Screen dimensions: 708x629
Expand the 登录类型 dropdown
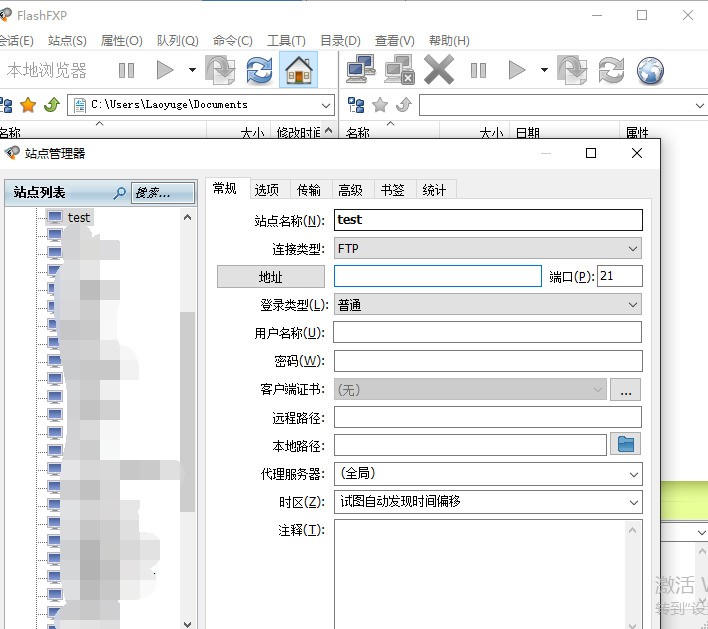(488, 304)
